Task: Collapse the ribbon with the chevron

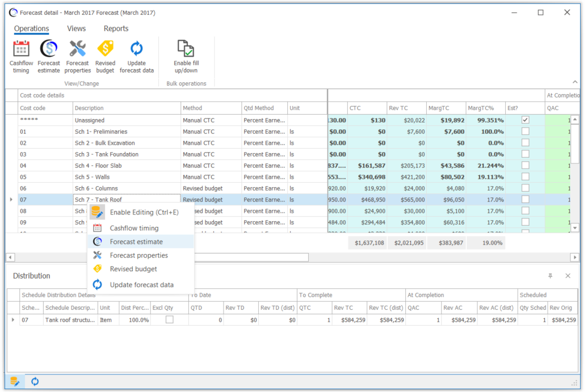Action: [x=575, y=82]
